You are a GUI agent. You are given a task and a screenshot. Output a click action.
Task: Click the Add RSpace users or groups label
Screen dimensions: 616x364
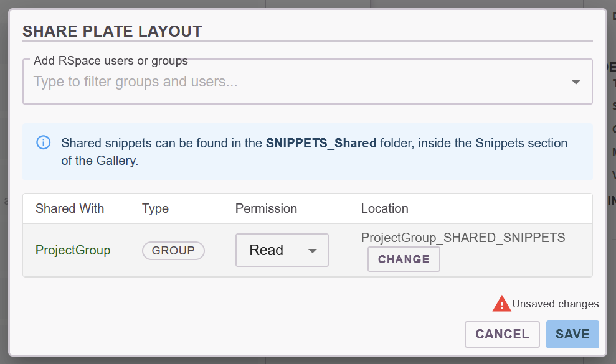[x=111, y=61]
